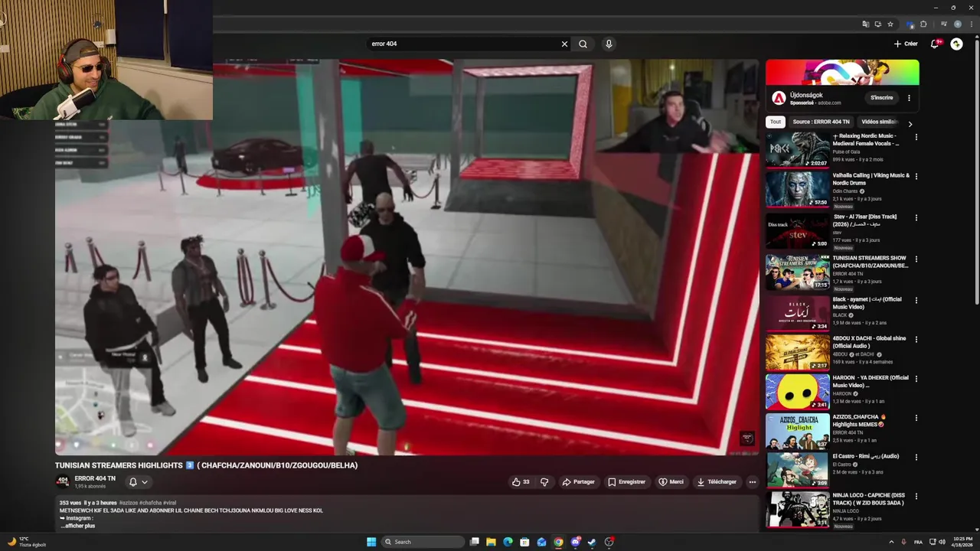Open Black - ayamet video thumbnail
The width and height of the screenshot is (980, 551).
798,312
